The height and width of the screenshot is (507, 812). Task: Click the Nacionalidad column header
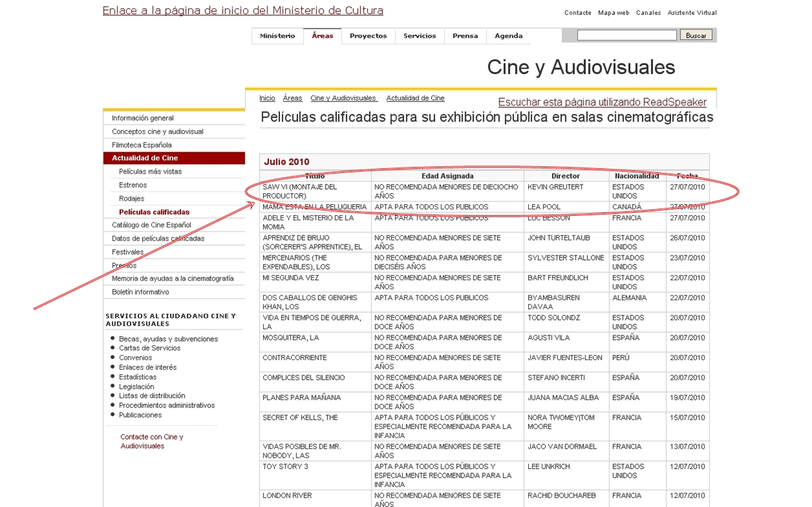[x=637, y=176]
